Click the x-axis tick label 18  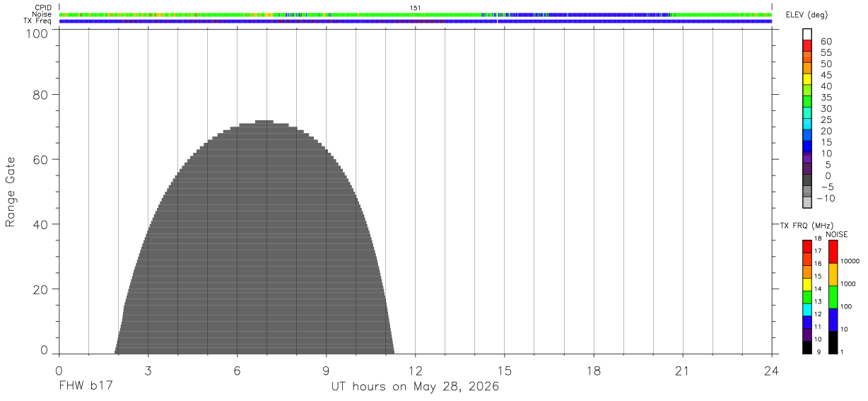pos(593,370)
